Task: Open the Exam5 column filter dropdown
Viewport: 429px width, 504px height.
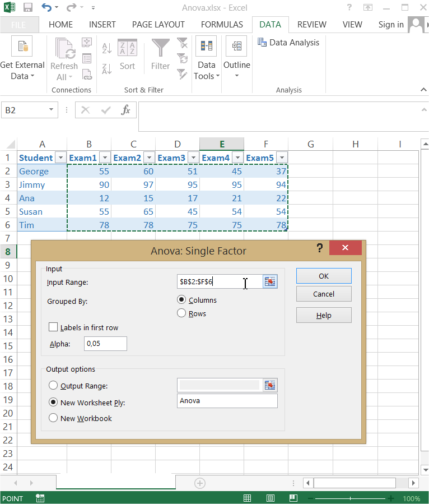Action: coord(282,158)
